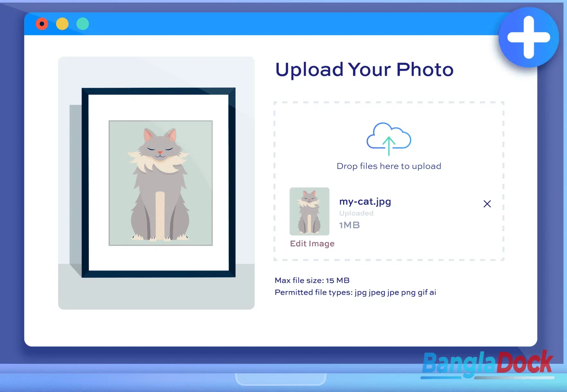Open the Edit Image link
This screenshot has width=567, height=392.
click(x=312, y=244)
